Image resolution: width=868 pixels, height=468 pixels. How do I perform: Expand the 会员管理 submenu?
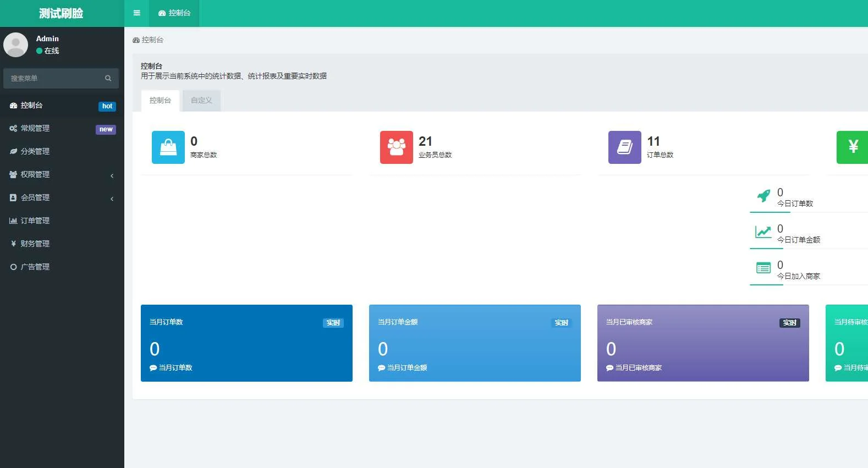pyautogui.click(x=62, y=197)
